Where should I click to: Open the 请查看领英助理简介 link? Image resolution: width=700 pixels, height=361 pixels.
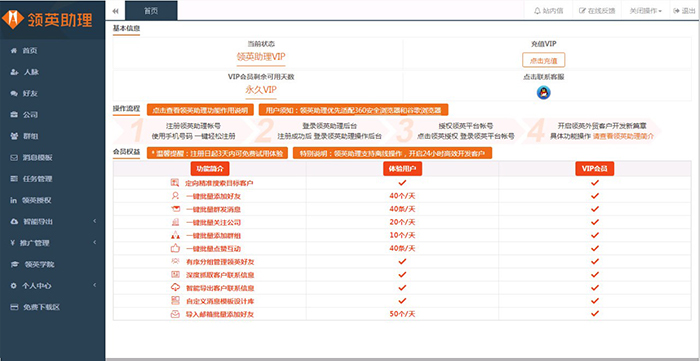[623, 136]
